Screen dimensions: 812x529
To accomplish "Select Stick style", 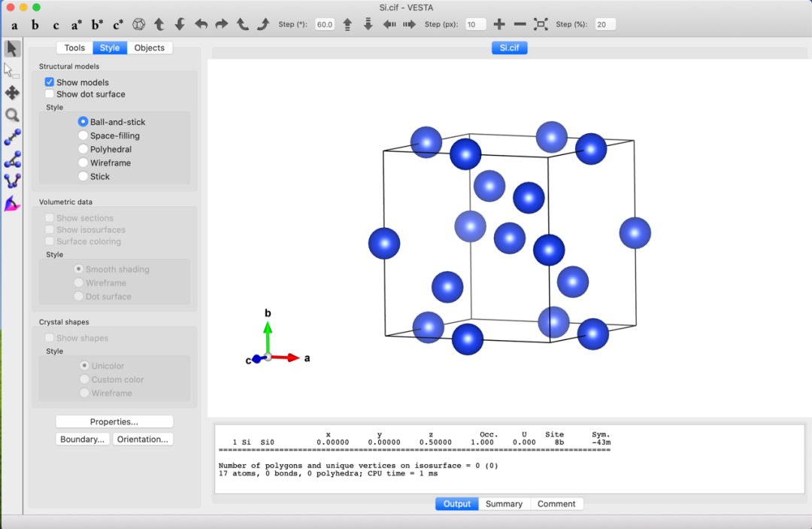I will (83, 176).
